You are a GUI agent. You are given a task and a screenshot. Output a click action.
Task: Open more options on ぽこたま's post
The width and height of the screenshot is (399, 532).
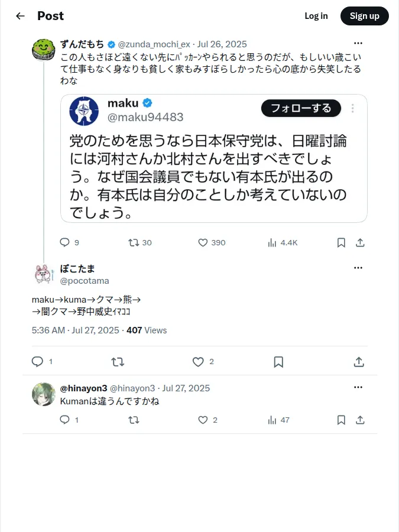(358, 268)
